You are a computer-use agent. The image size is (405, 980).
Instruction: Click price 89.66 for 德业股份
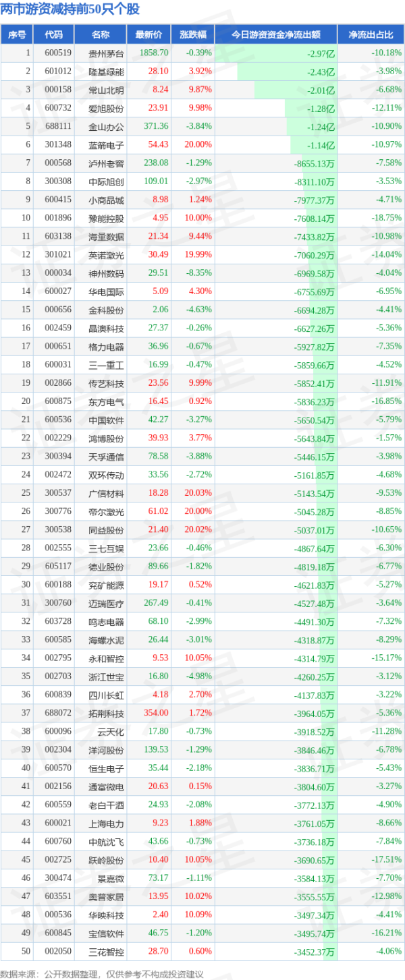pyautogui.click(x=158, y=566)
